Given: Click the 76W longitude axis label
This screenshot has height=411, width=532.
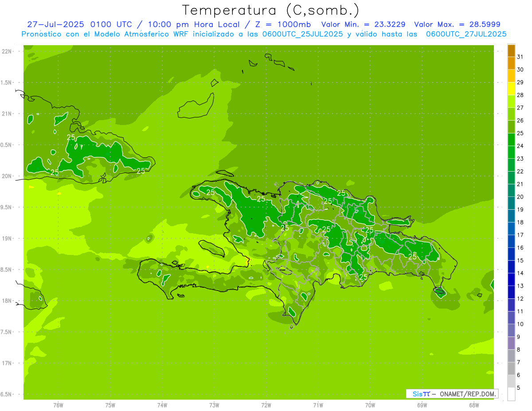Looking at the screenshot, I should [58, 405].
